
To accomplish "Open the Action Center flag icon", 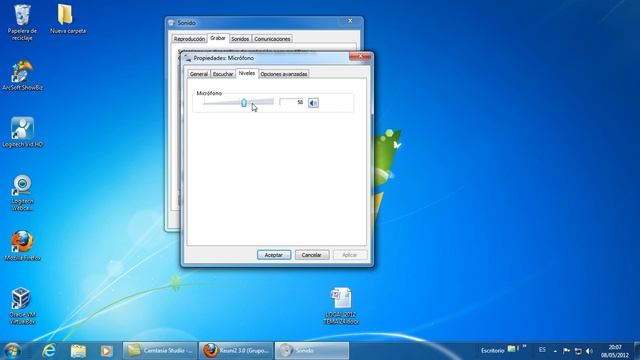I will [567, 351].
